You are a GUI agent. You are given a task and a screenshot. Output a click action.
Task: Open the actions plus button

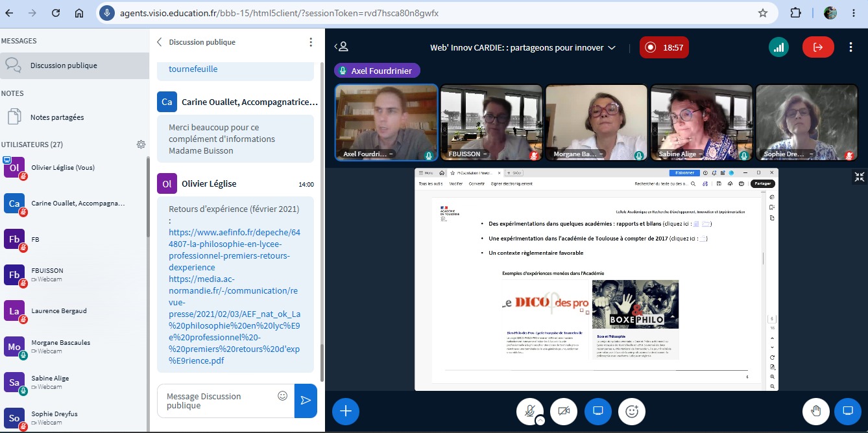[346, 411]
